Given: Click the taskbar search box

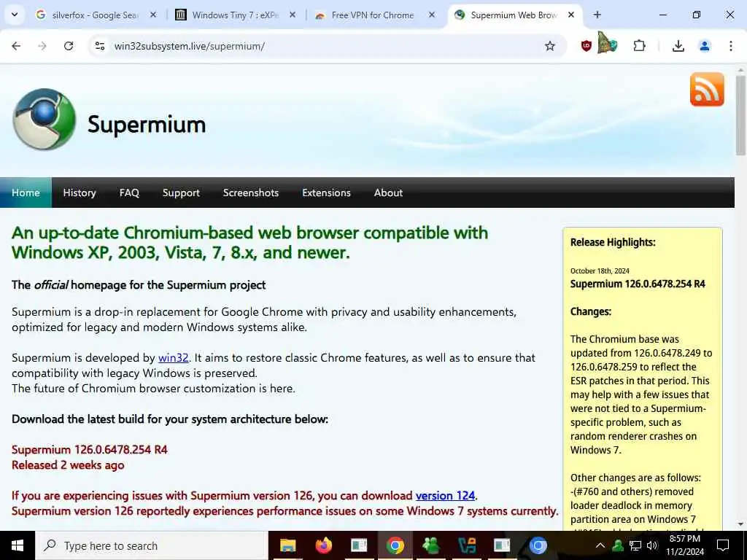Looking at the screenshot, I should click(x=152, y=545).
